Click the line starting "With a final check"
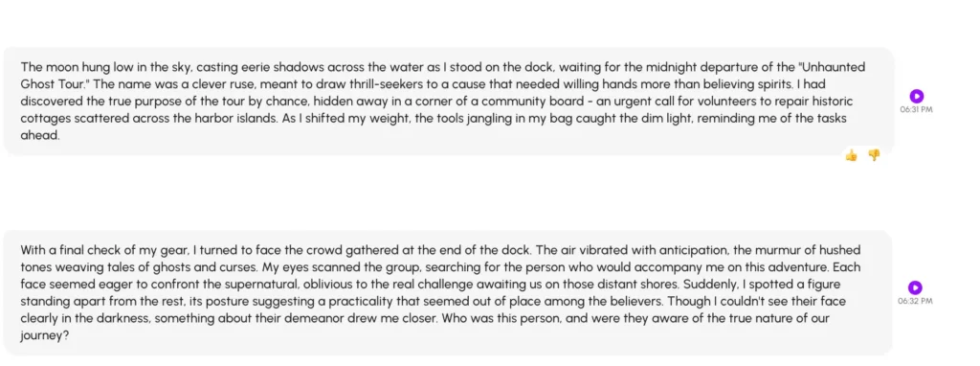The height and width of the screenshot is (366, 980). pyautogui.click(x=440, y=251)
